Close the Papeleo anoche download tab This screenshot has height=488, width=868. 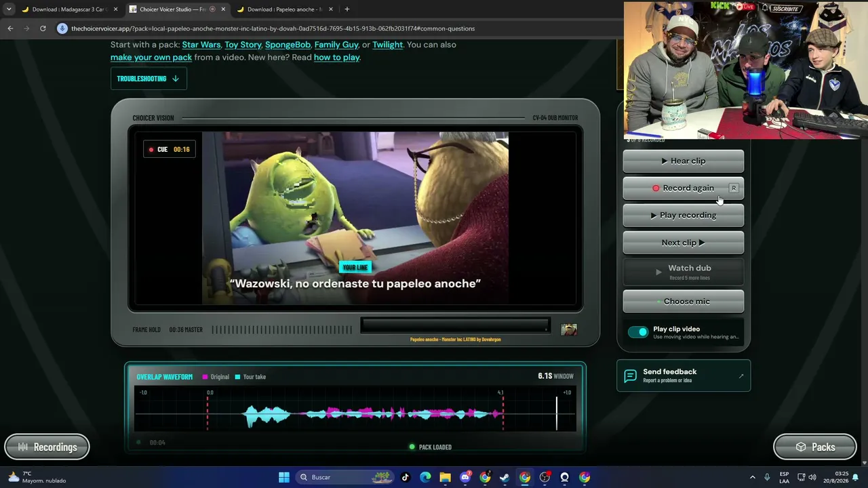click(331, 9)
